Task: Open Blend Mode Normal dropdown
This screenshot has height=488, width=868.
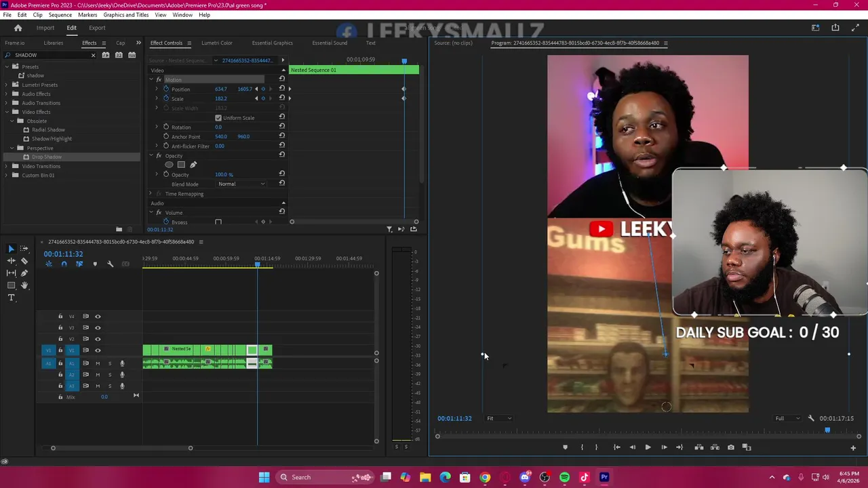Action: 241,184
